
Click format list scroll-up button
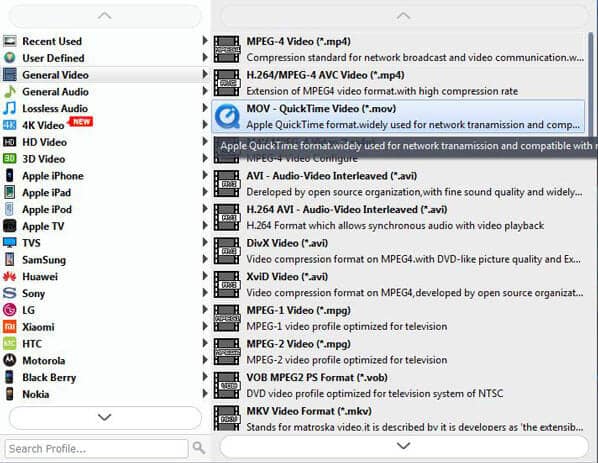click(x=403, y=16)
